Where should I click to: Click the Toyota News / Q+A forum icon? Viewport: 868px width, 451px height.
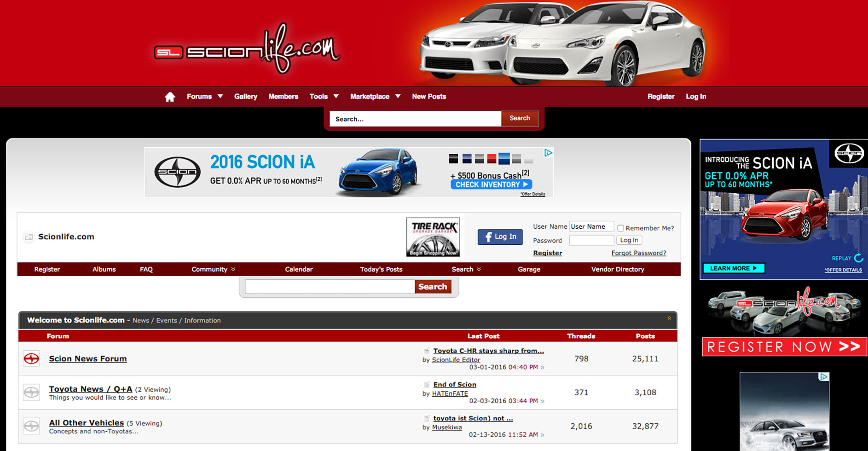31,392
